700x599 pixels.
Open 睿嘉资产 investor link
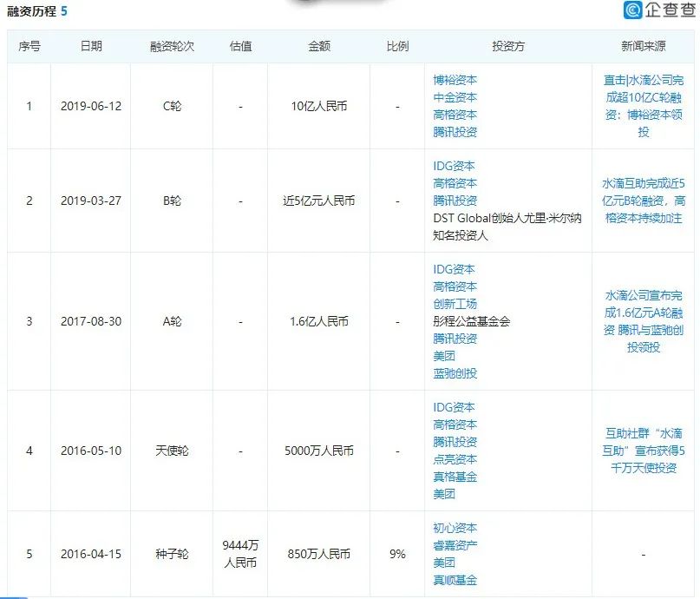click(455, 545)
